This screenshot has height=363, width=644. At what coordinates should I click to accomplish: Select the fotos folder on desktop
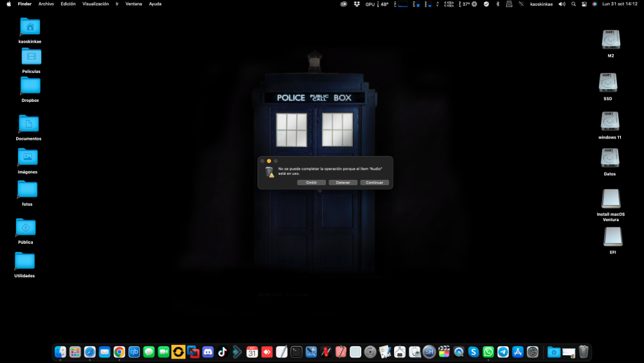[27, 190]
